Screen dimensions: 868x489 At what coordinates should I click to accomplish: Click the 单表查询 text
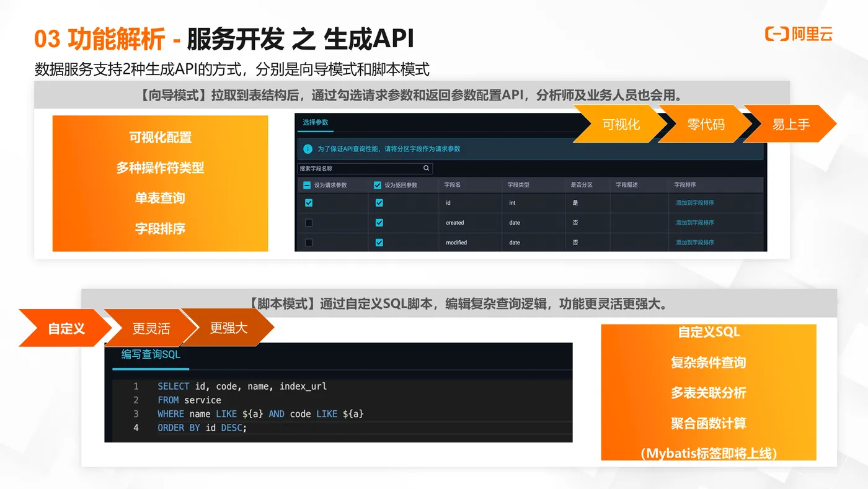tap(160, 198)
